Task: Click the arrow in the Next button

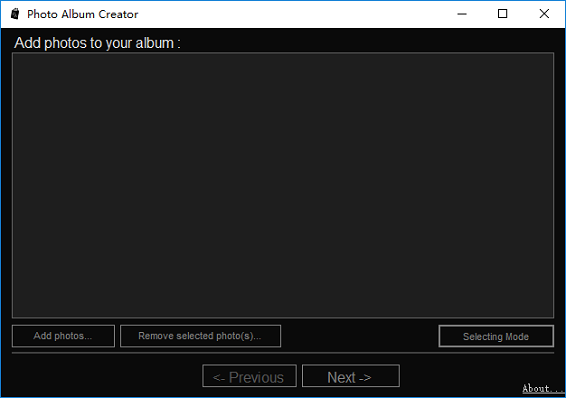Action: click(365, 378)
